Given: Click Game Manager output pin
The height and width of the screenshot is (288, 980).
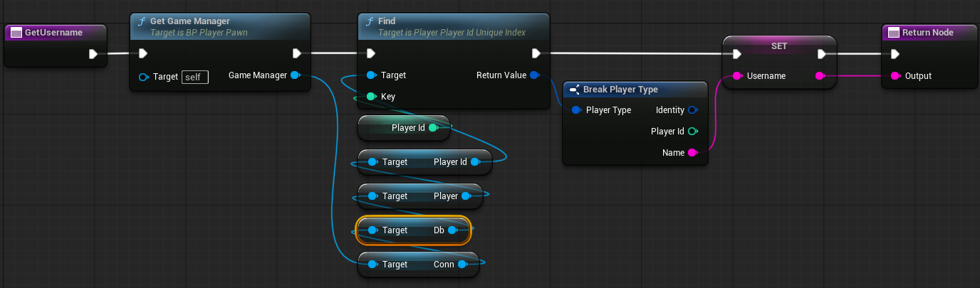Looking at the screenshot, I should pos(296,75).
